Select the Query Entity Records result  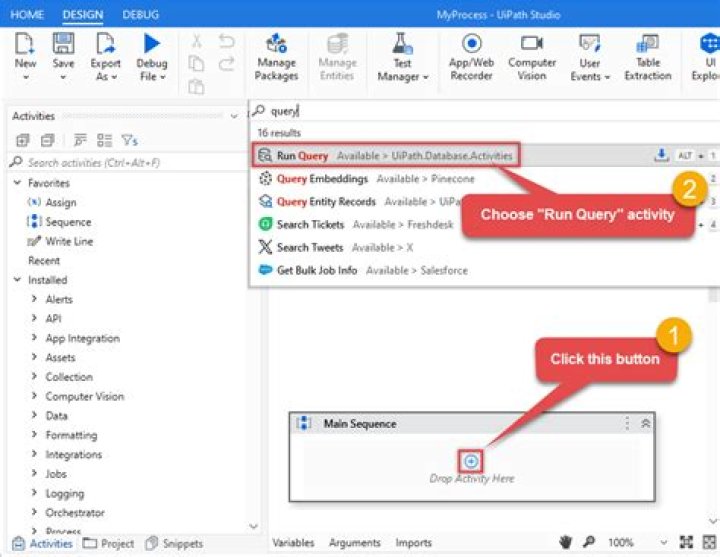359,201
